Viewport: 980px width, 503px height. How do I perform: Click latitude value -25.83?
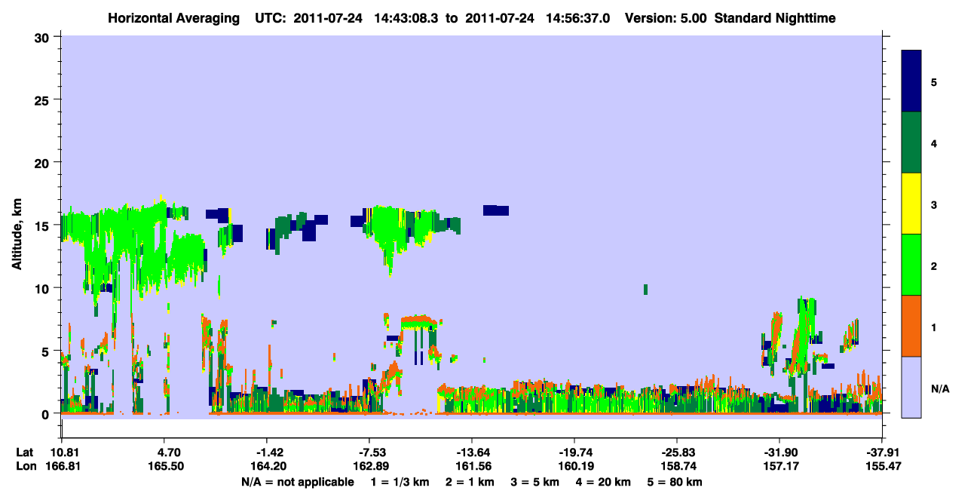[x=677, y=452]
